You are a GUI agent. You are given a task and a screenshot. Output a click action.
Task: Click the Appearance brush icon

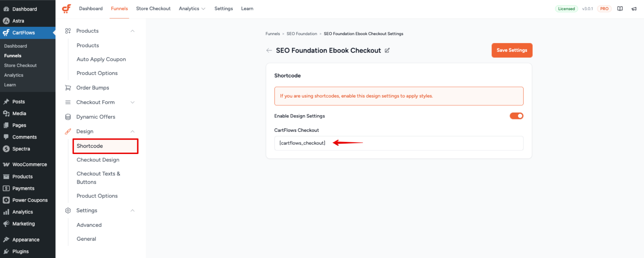point(6,240)
